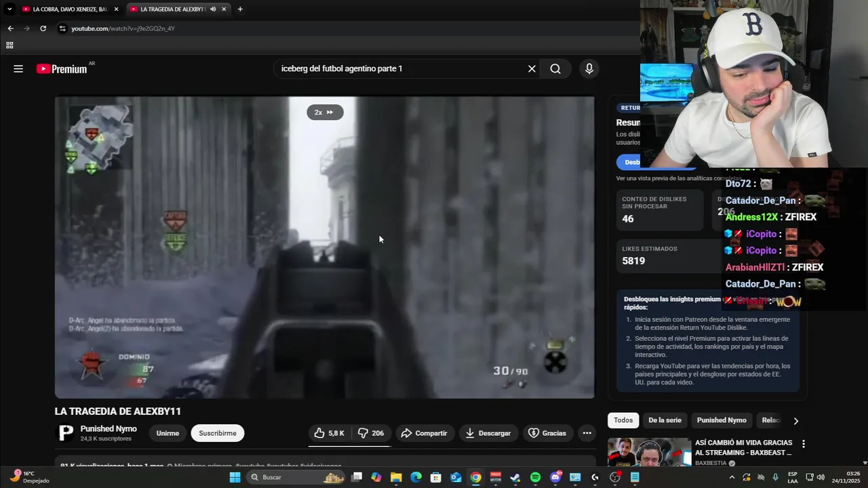Image resolution: width=868 pixels, height=488 pixels.
Task: Mute tab via speaker icon
Action: click(x=213, y=9)
